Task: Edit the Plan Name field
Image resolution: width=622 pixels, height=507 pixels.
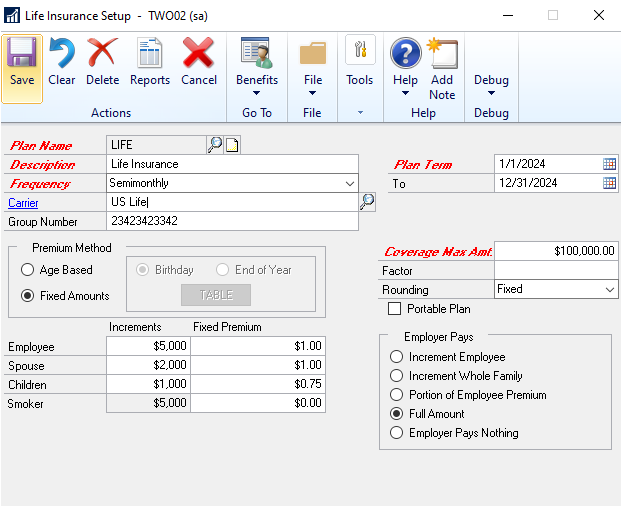Action: click(156, 145)
